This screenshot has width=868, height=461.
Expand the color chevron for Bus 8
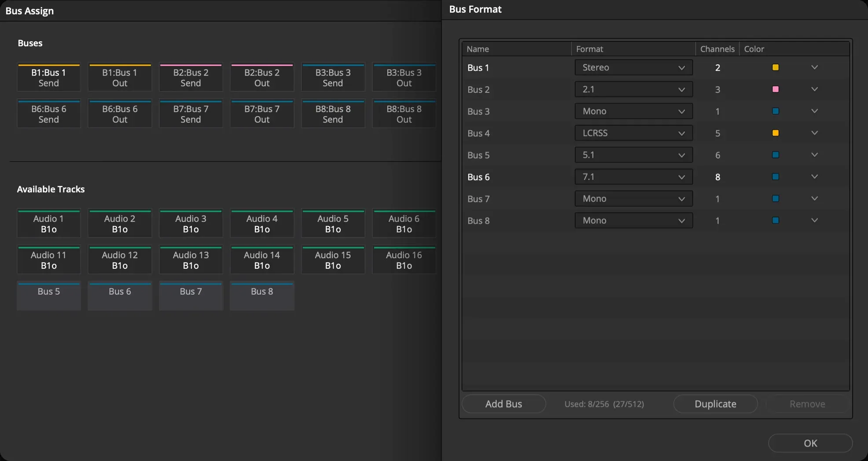point(814,220)
